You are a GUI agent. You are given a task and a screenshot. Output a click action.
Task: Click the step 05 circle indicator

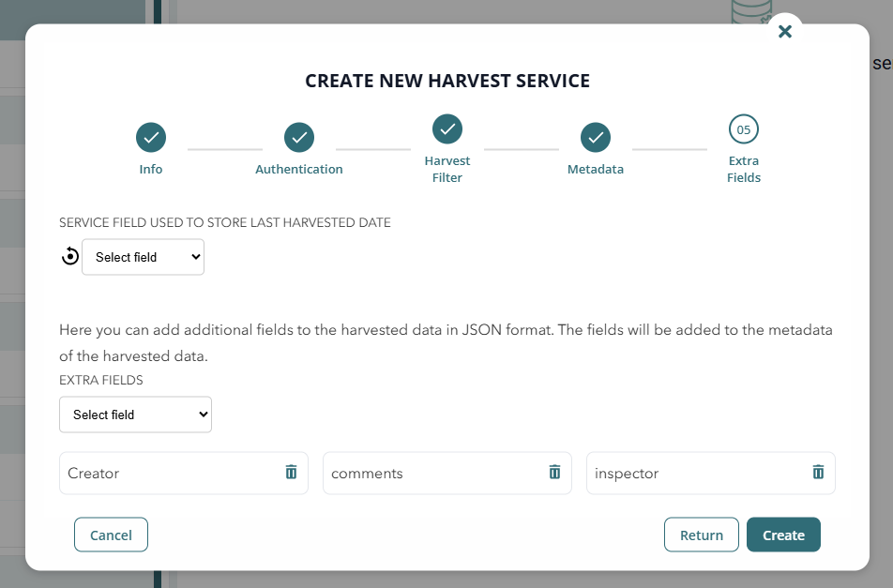(x=744, y=129)
